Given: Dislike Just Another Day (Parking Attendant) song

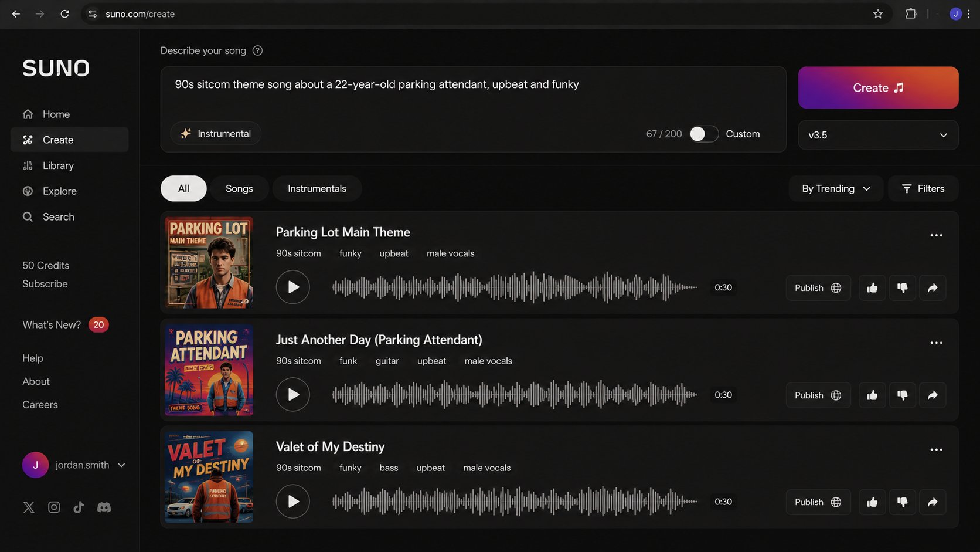Looking at the screenshot, I should (x=902, y=395).
